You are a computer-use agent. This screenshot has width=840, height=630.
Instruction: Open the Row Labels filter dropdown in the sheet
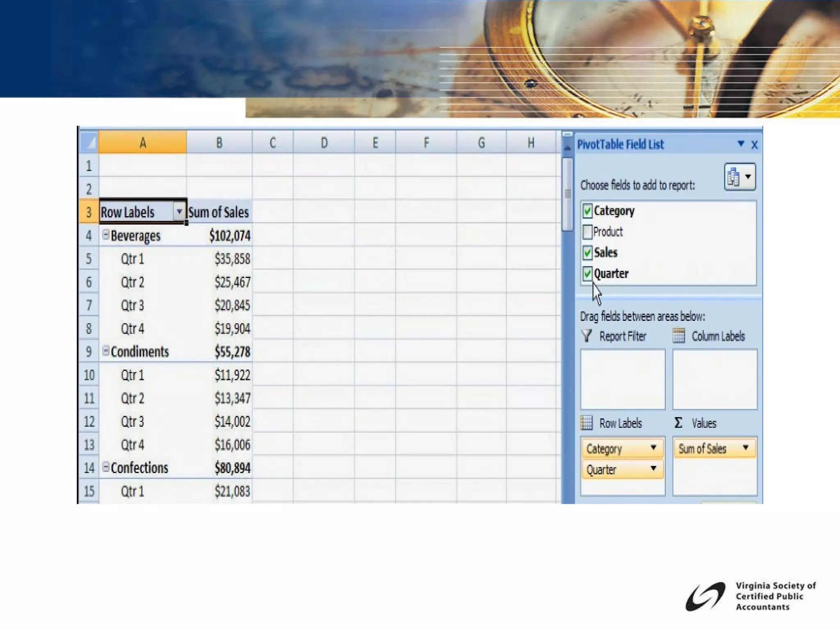[179, 212]
